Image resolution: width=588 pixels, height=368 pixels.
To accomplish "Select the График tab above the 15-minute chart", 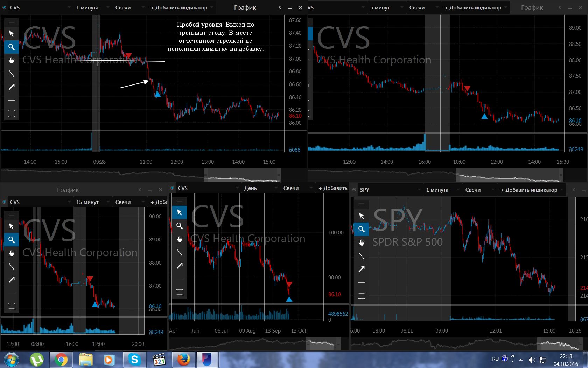I will (68, 190).
